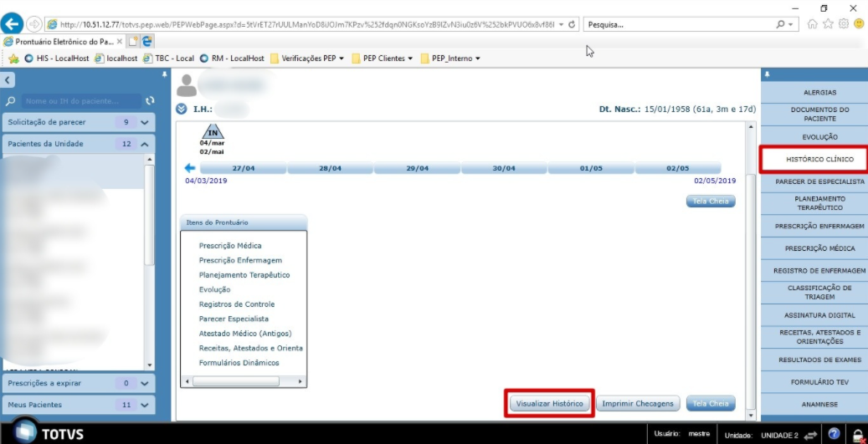Open Classificação de Triagem

819,293
